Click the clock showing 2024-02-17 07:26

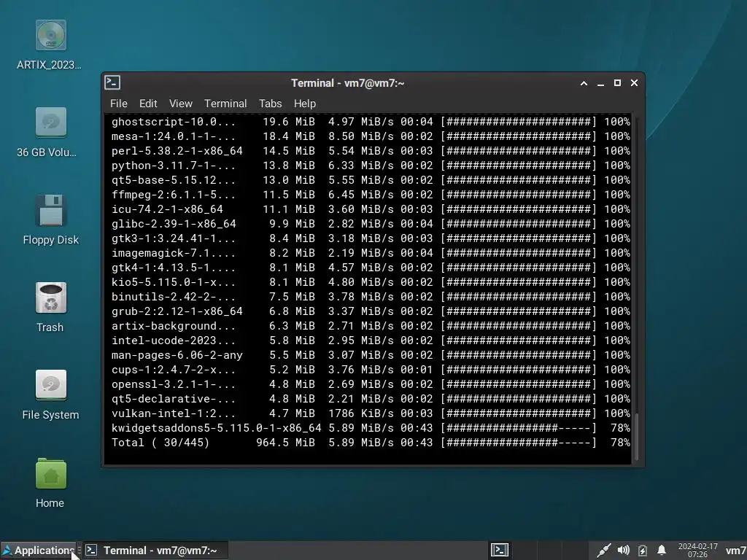(697, 550)
